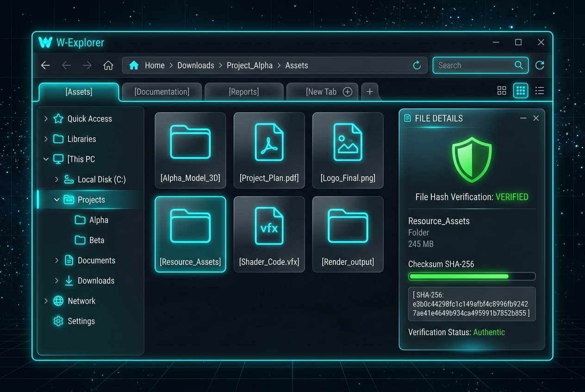This screenshot has width=585, height=392.
Task: Click the reload icon right of Search
Action: (x=540, y=65)
